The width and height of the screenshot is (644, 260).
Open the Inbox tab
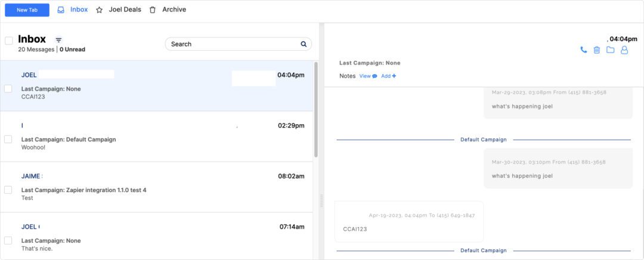pyautogui.click(x=79, y=10)
